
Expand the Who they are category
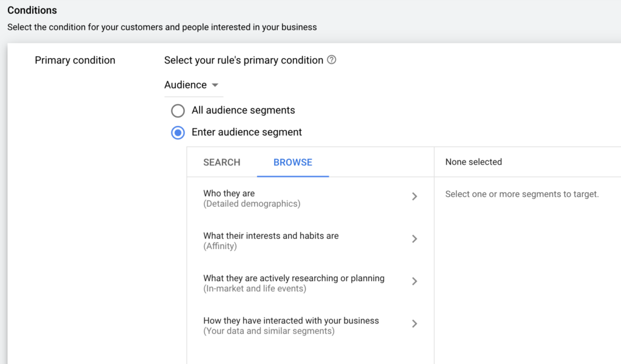[251, 198]
